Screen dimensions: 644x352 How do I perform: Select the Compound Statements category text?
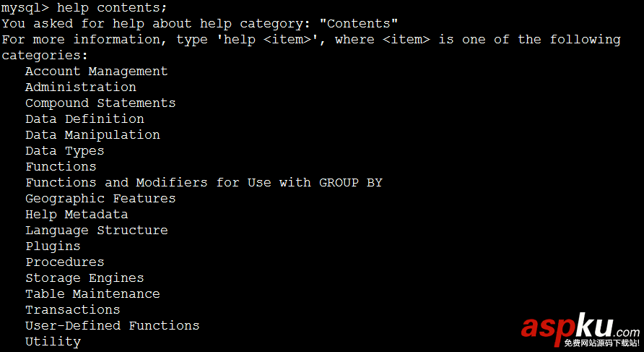(100, 103)
